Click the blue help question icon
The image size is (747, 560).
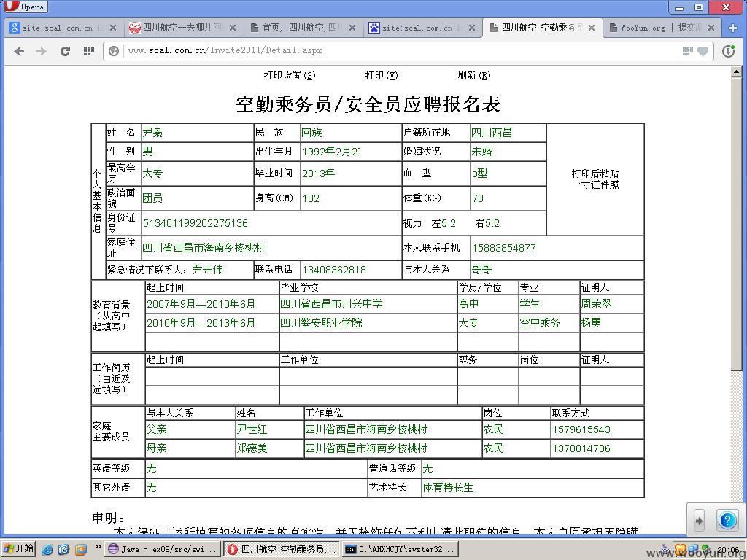tap(727, 520)
